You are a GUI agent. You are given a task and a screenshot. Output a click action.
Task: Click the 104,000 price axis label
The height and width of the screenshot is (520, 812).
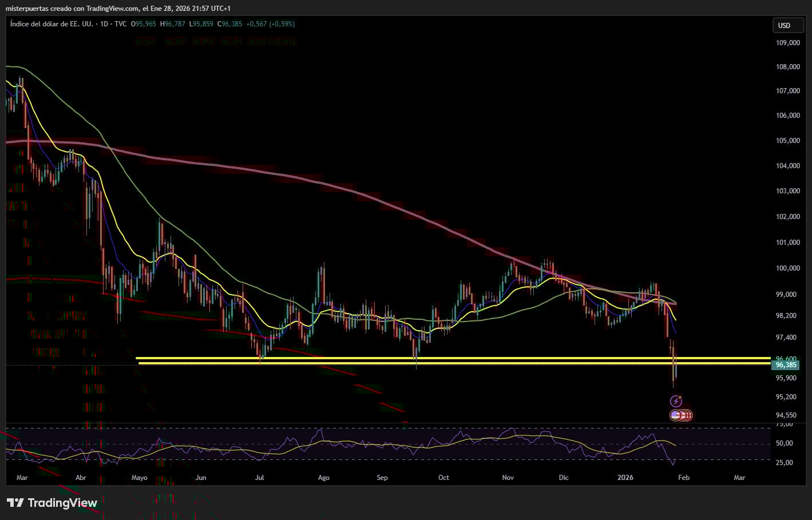(787, 166)
